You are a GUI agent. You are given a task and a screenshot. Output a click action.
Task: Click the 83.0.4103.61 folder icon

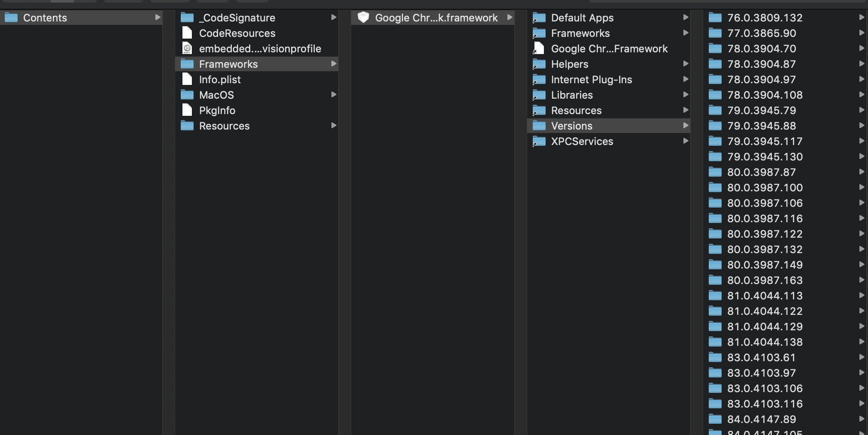[x=715, y=357]
